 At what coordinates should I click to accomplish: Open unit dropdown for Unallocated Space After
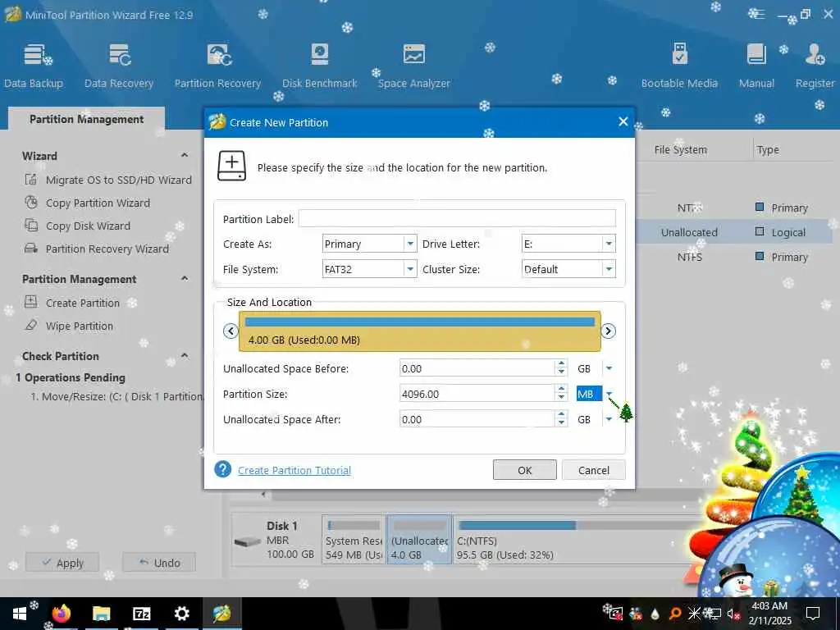(x=609, y=419)
